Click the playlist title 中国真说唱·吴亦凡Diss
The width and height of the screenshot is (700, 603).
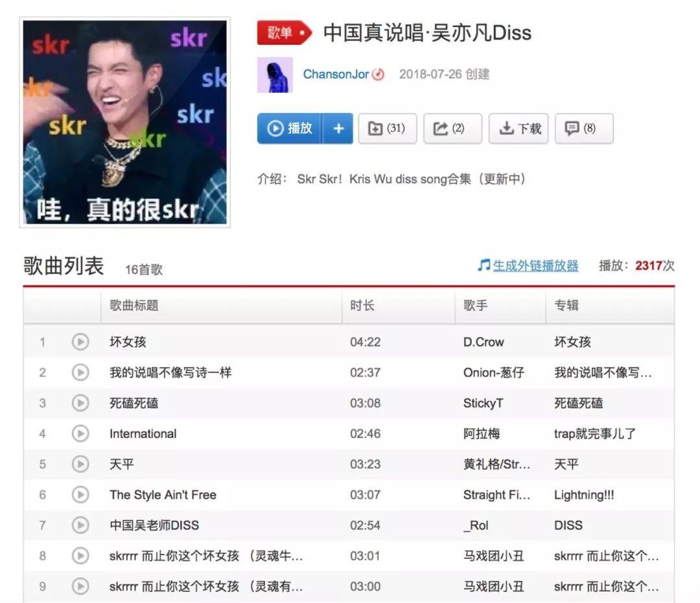coord(427,32)
